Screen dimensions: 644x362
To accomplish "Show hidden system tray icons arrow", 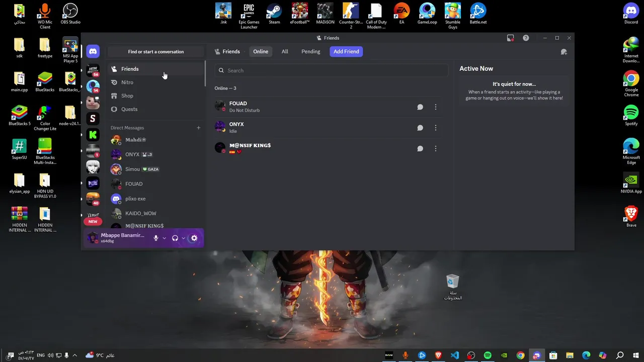I will [75, 355].
